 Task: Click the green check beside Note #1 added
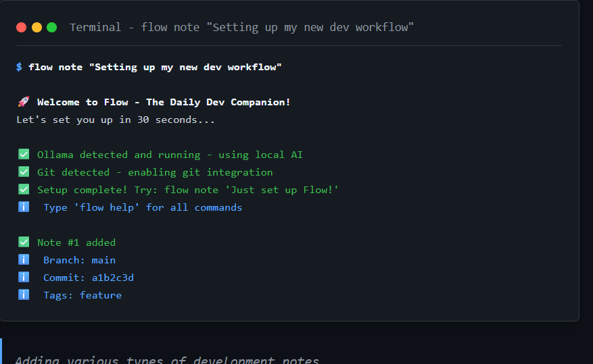pos(24,242)
